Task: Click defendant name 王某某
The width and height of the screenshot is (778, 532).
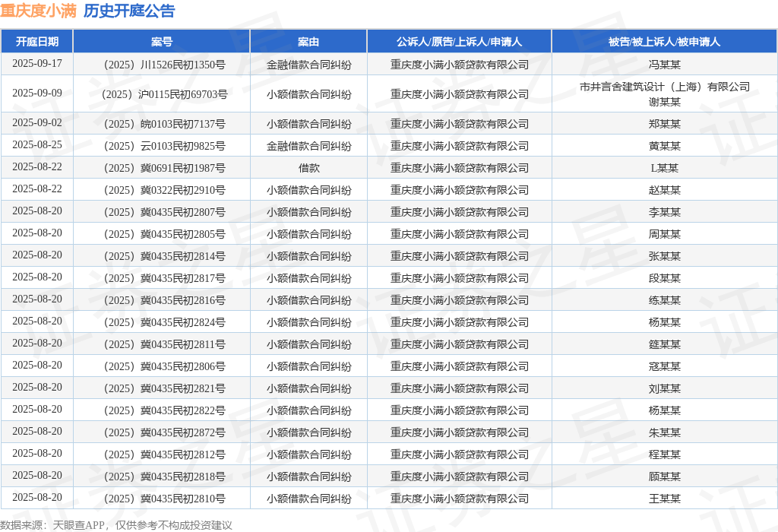Action: [664, 499]
